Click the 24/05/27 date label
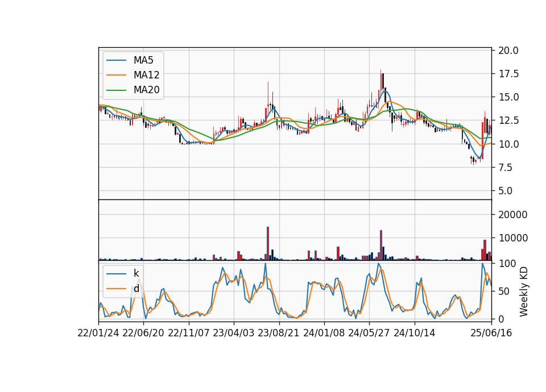This screenshot has height=392, width=546. pyautogui.click(x=369, y=333)
